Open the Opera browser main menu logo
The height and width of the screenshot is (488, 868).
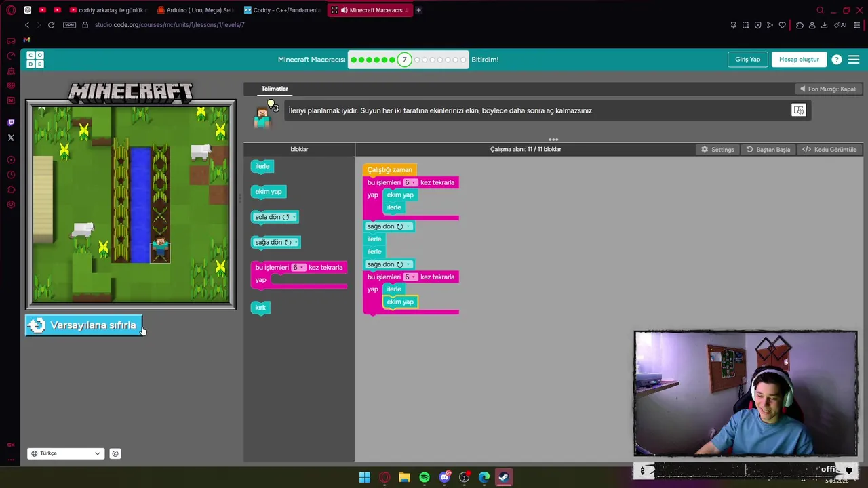(x=11, y=10)
